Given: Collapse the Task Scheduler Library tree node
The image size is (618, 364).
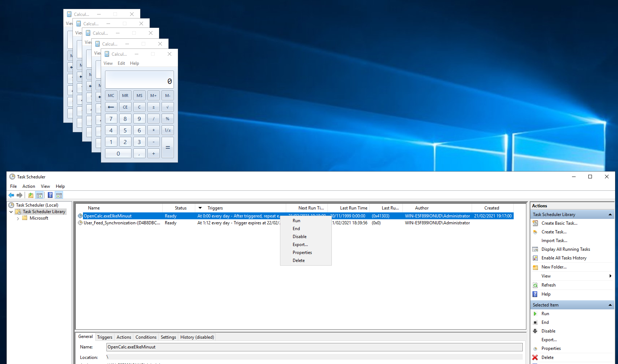Looking at the screenshot, I should pos(11,212).
